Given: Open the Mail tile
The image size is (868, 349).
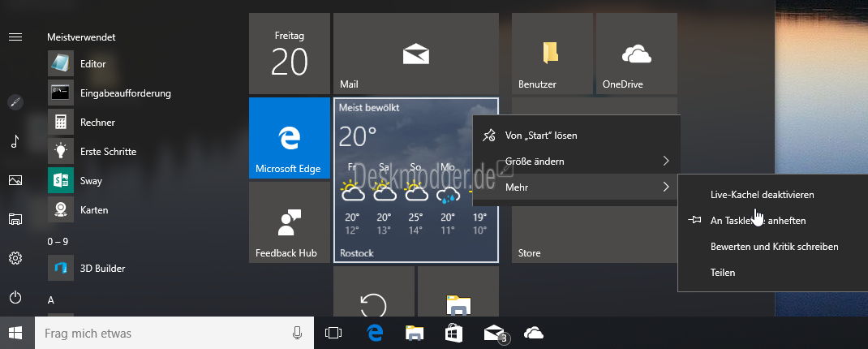Looking at the screenshot, I should pos(415,54).
